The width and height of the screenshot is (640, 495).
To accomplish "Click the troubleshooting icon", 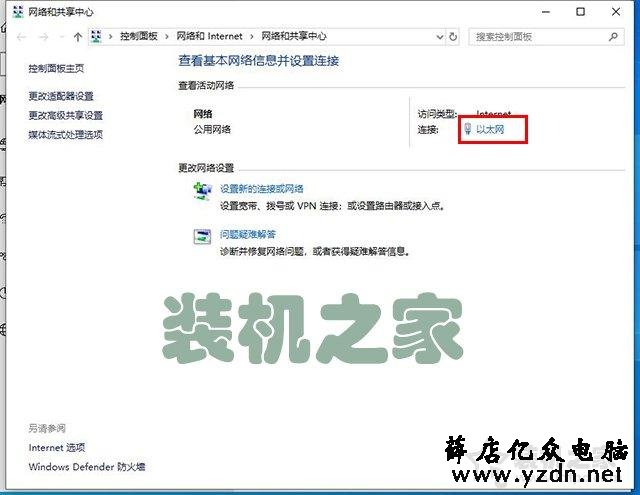I will pyautogui.click(x=202, y=236).
